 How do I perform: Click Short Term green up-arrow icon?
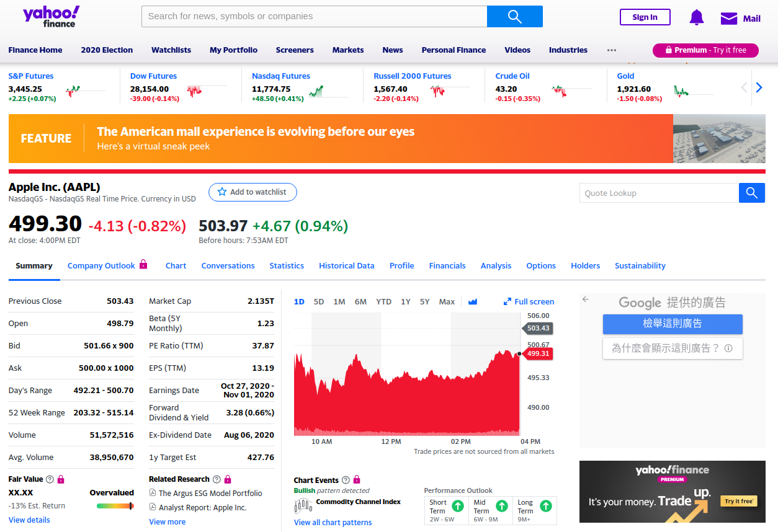[x=458, y=506]
